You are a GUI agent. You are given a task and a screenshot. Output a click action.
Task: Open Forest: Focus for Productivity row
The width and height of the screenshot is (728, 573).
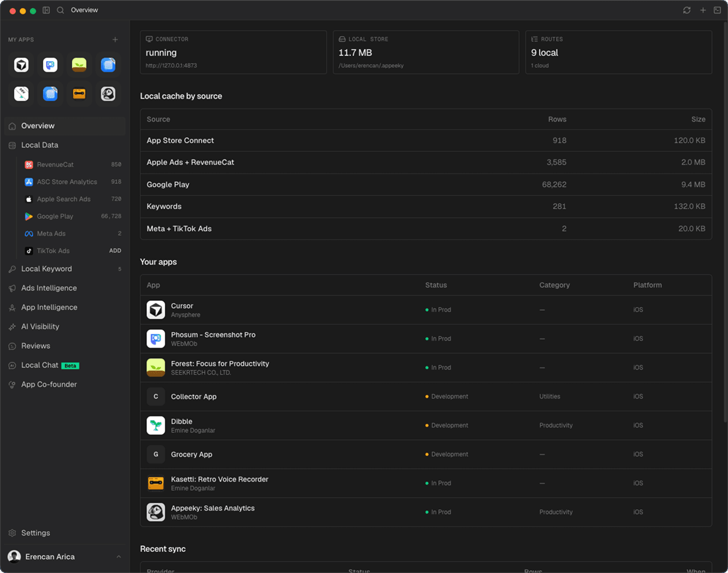click(426, 368)
